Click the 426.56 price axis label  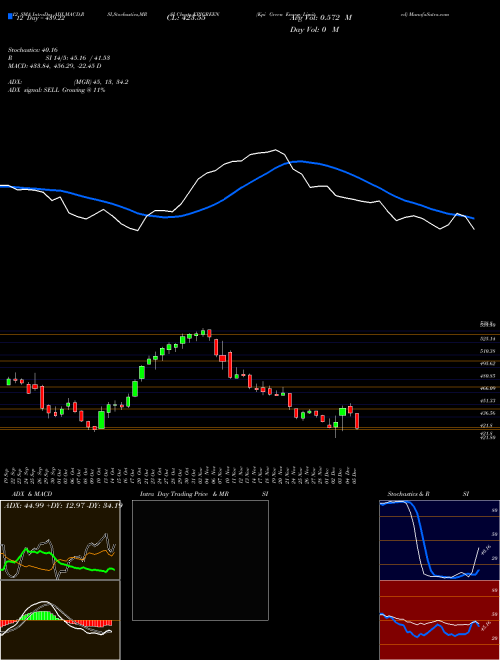[x=489, y=413]
